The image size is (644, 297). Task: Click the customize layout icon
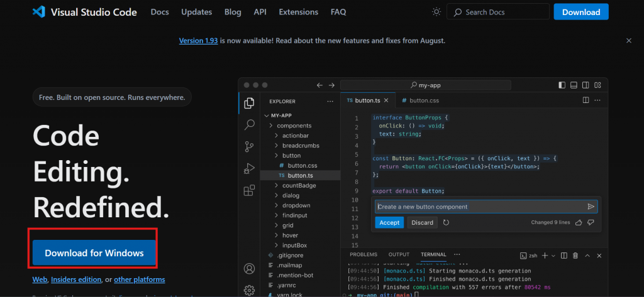[x=597, y=85]
